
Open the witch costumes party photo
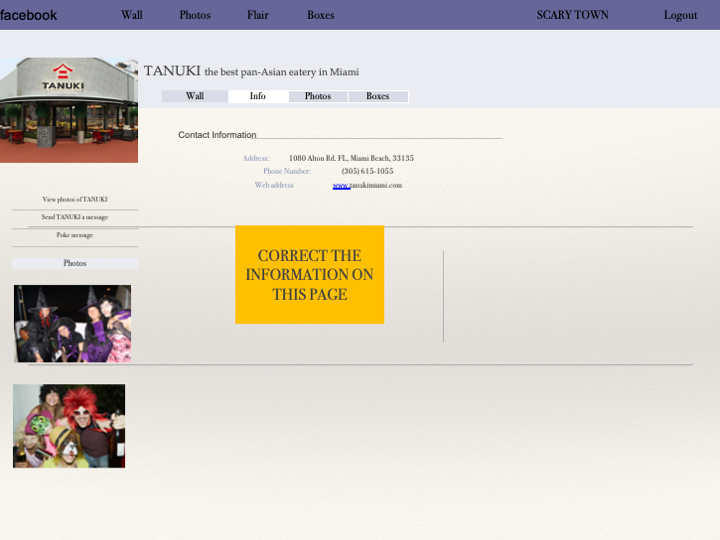[x=73, y=323]
